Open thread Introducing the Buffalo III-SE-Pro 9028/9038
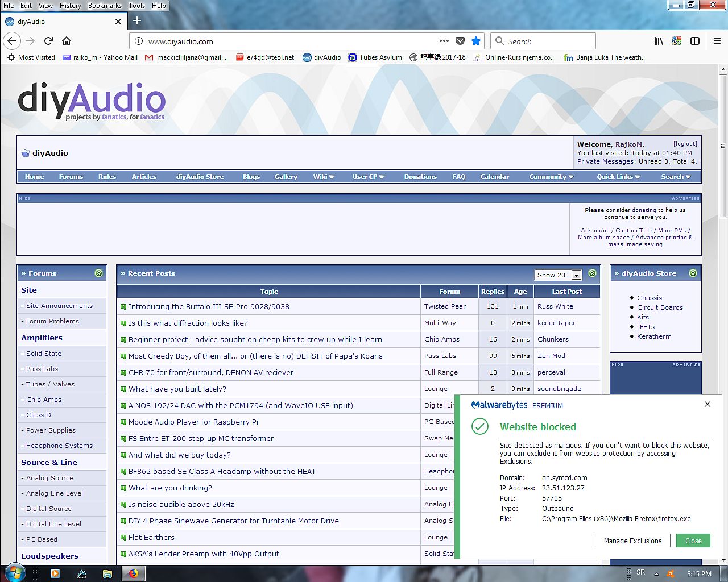This screenshot has height=582, width=728. click(209, 306)
